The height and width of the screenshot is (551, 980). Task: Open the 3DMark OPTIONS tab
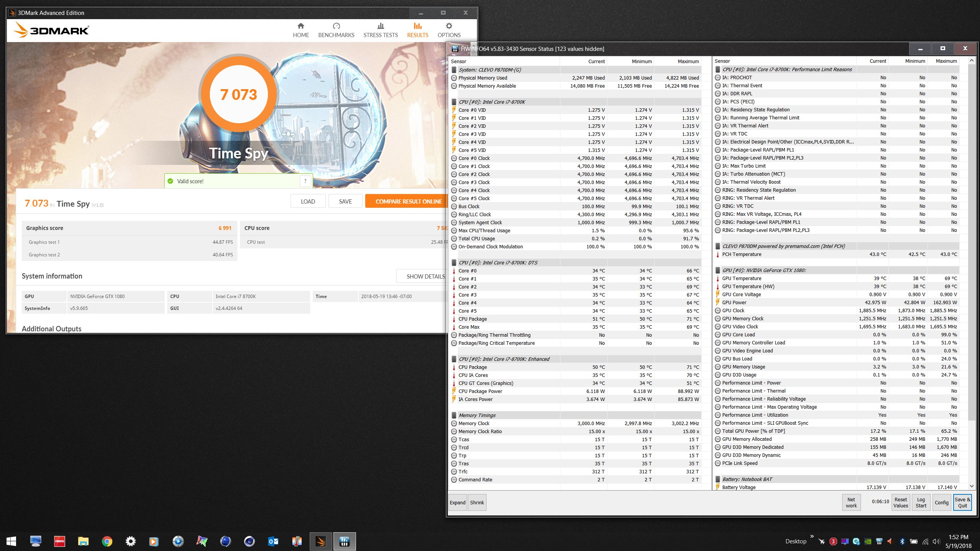[x=449, y=30]
